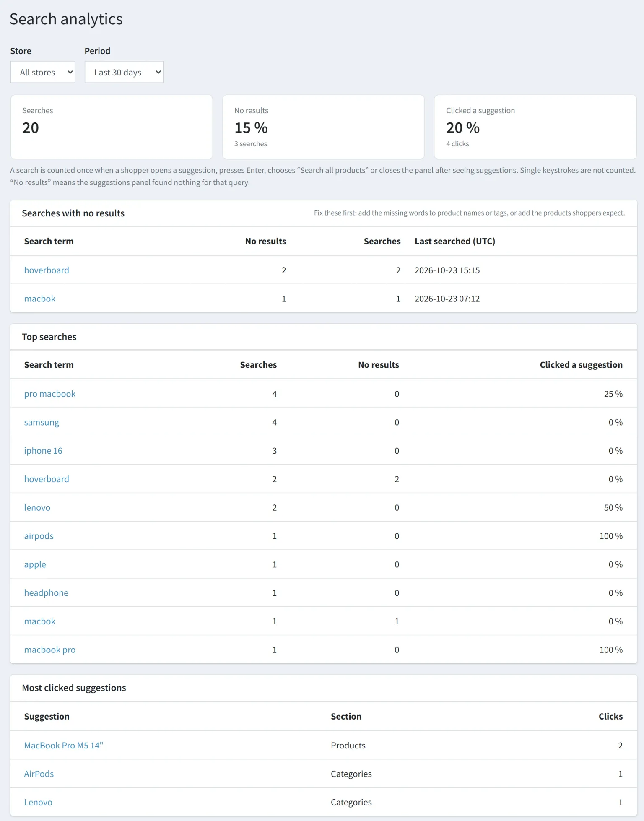This screenshot has height=821, width=644.
Task: Click Categories cell in the Lenovo row
Action: (351, 803)
